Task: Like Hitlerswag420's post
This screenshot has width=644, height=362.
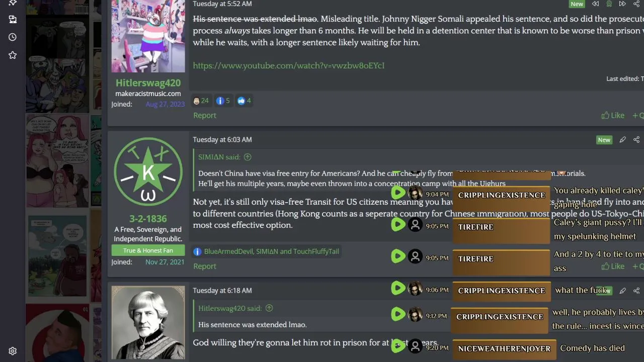Action: point(613,116)
